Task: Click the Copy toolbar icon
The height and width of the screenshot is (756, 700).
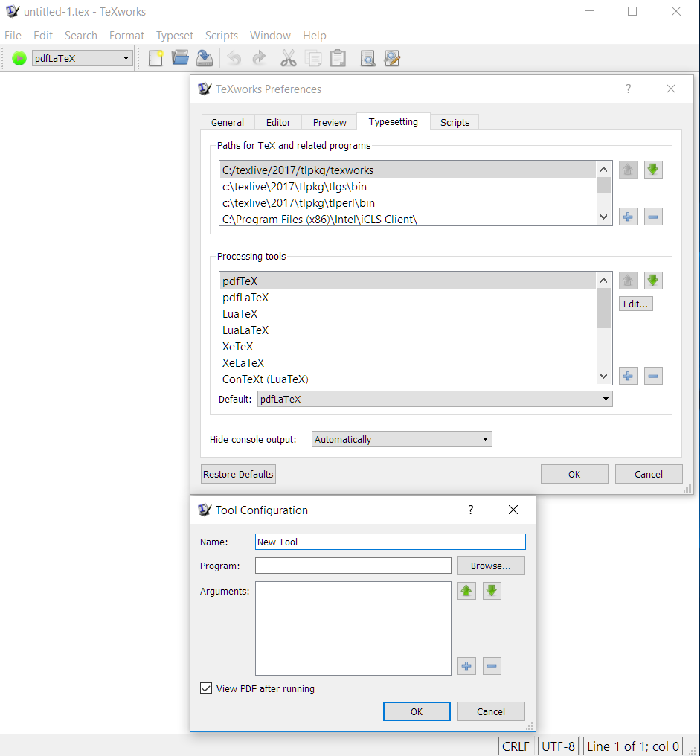Action: [x=313, y=58]
